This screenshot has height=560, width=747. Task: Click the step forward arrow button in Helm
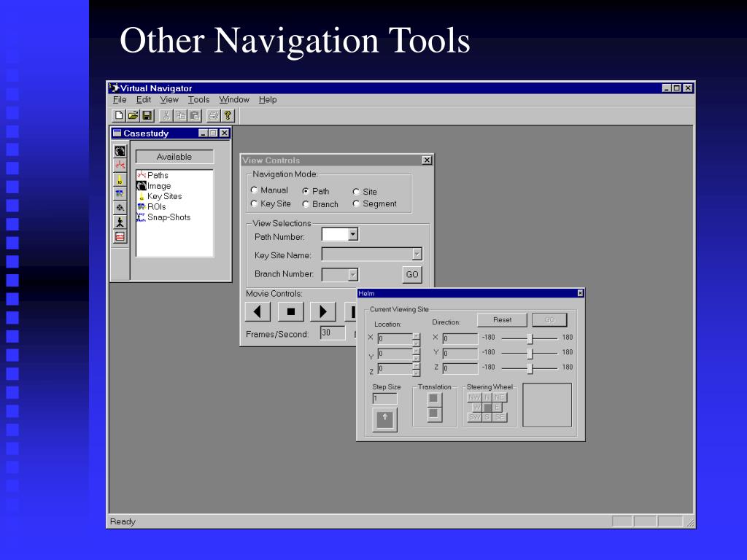pyautogui.click(x=384, y=419)
